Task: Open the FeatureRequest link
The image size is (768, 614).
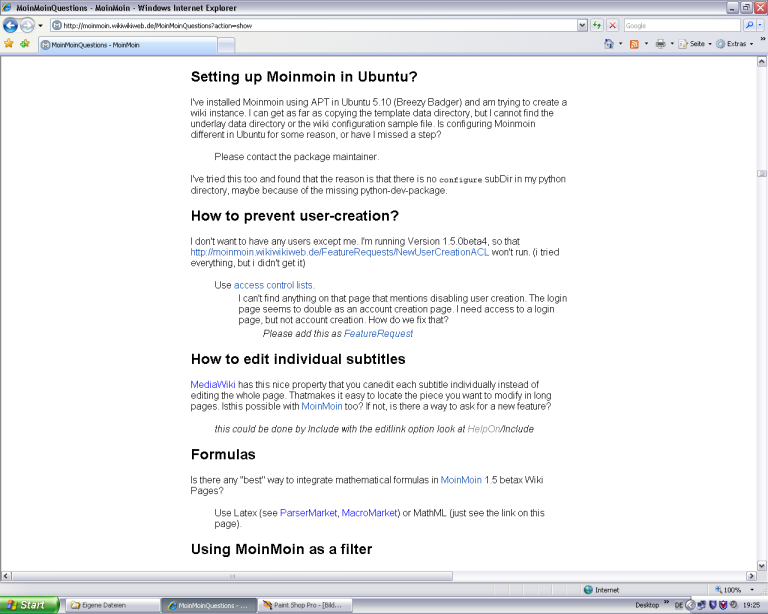Action: [x=378, y=333]
